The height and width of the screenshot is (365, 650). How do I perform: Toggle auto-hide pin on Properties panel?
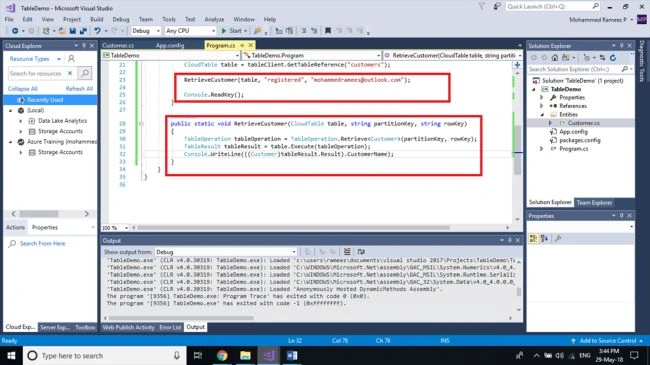click(621, 216)
